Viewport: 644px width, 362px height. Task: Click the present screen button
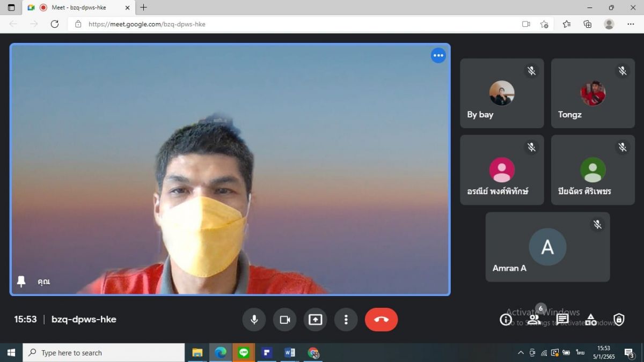pyautogui.click(x=315, y=320)
